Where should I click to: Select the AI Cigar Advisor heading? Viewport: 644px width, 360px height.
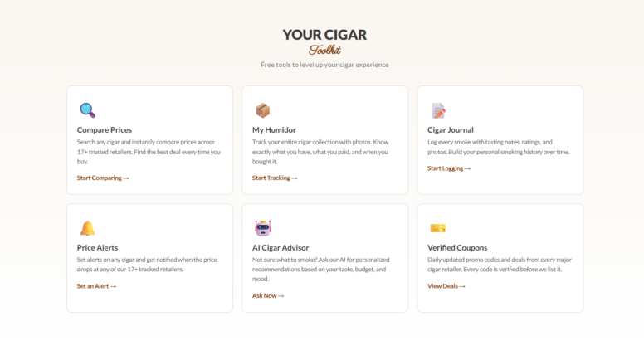[x=281, y=247]
